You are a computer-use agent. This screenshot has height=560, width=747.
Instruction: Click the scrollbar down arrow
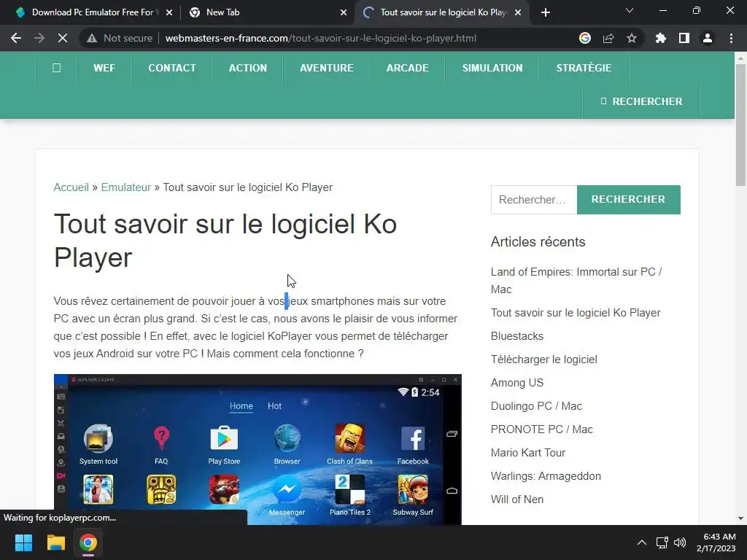click(x=740, y=518)
